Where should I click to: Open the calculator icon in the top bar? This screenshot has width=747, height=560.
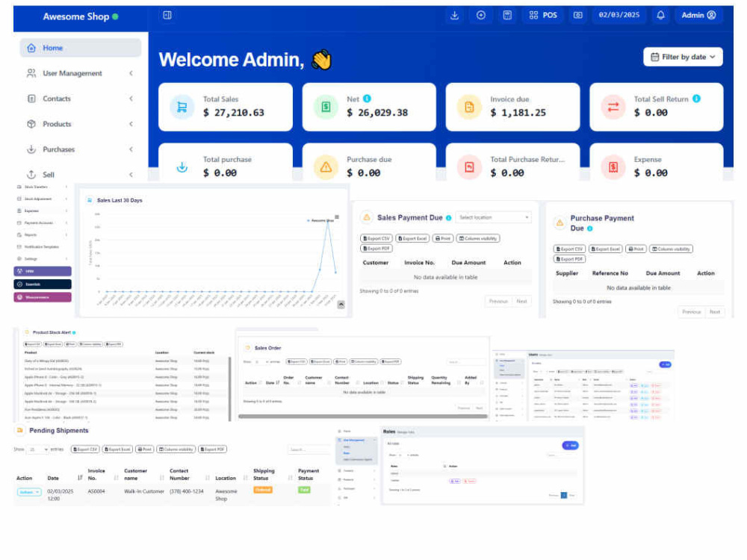(507, 15)
